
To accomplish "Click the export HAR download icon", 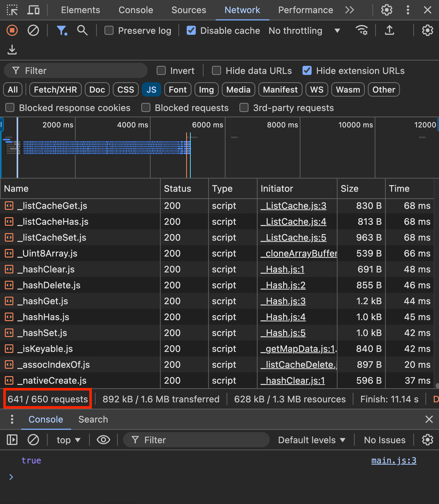I will [12, 50].
